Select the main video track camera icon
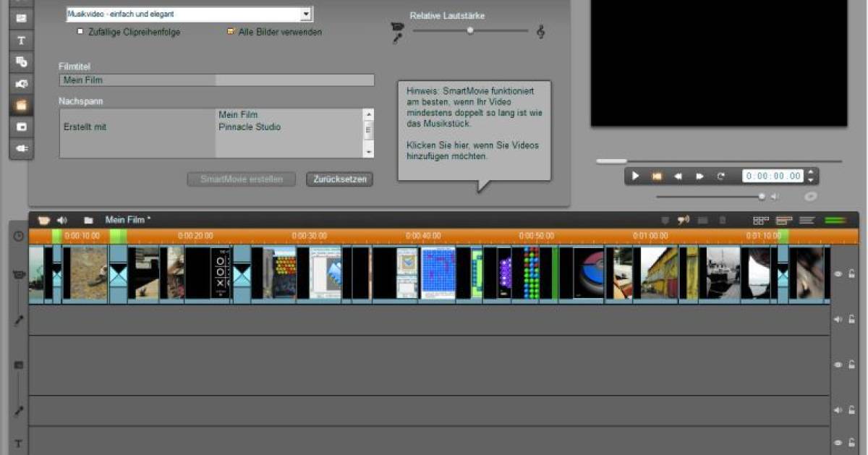Screen dimensions: 868x455 [19, 276]
